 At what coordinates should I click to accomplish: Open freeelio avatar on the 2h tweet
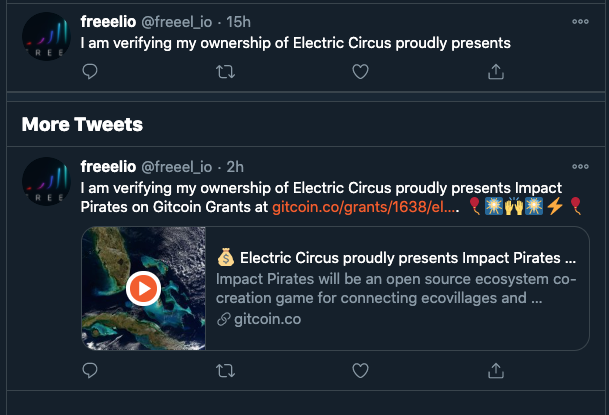point(46,183)
